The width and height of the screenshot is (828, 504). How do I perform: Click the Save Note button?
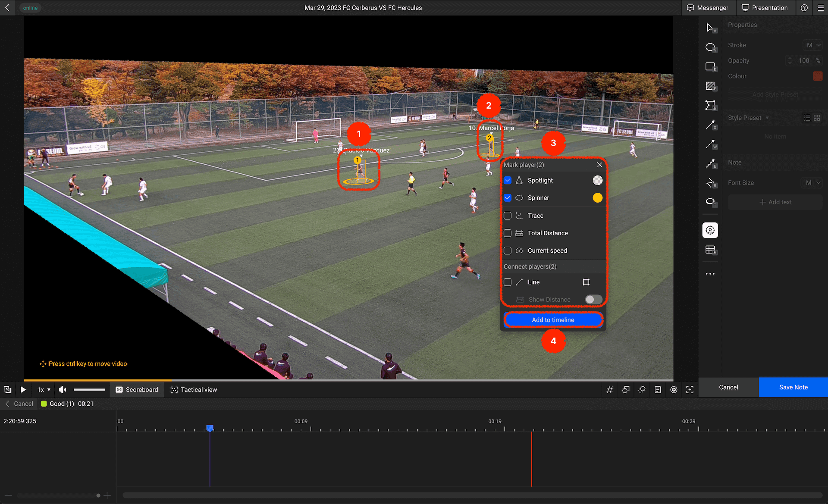tap(793, 387)
